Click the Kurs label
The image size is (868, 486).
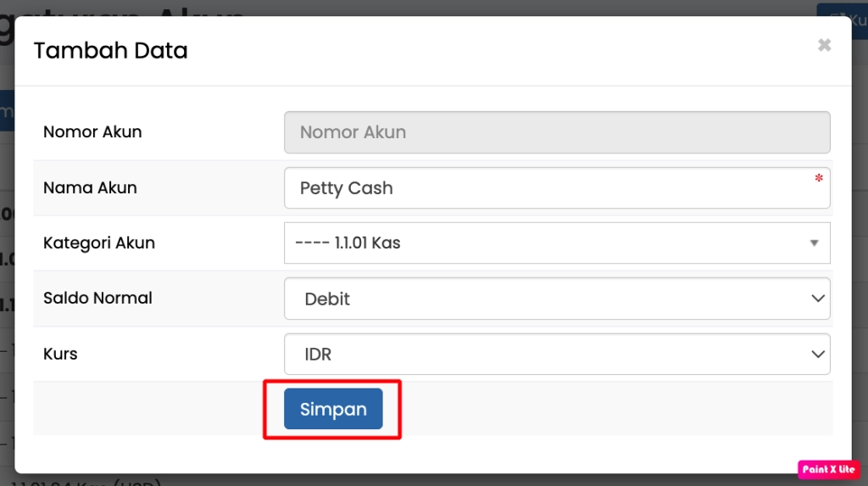click(x=60, y=354)
